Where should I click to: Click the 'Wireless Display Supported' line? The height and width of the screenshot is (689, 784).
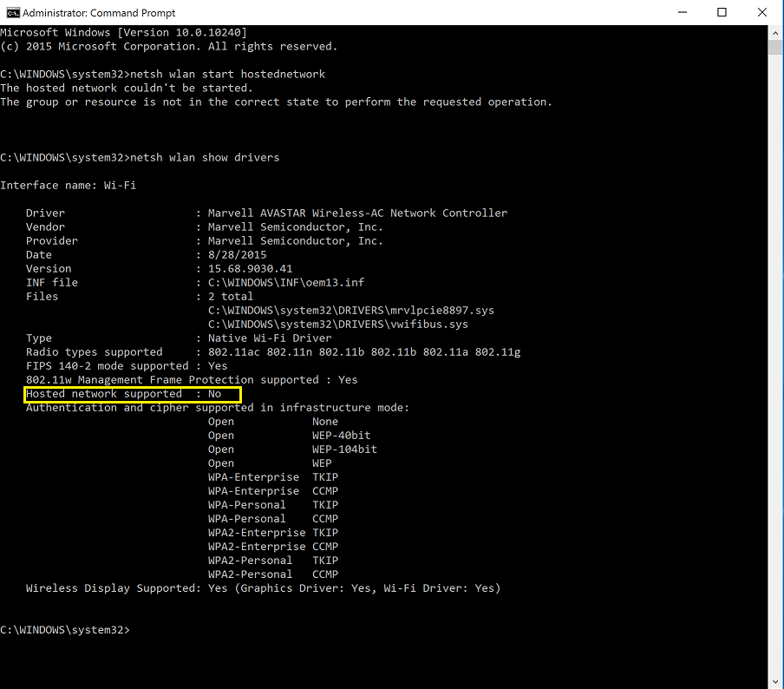pos(263,588)
